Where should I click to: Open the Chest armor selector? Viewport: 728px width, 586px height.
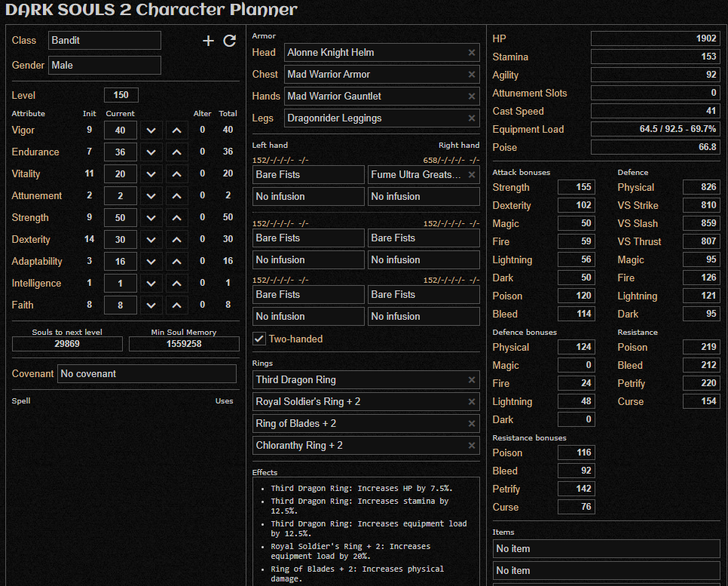click(x=381, y=75)
